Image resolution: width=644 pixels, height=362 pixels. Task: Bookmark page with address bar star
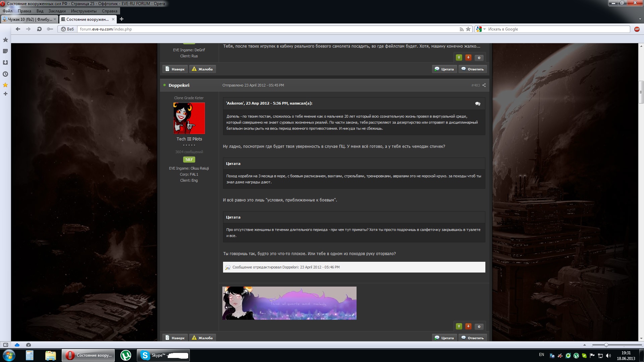(x=468, y=29)
